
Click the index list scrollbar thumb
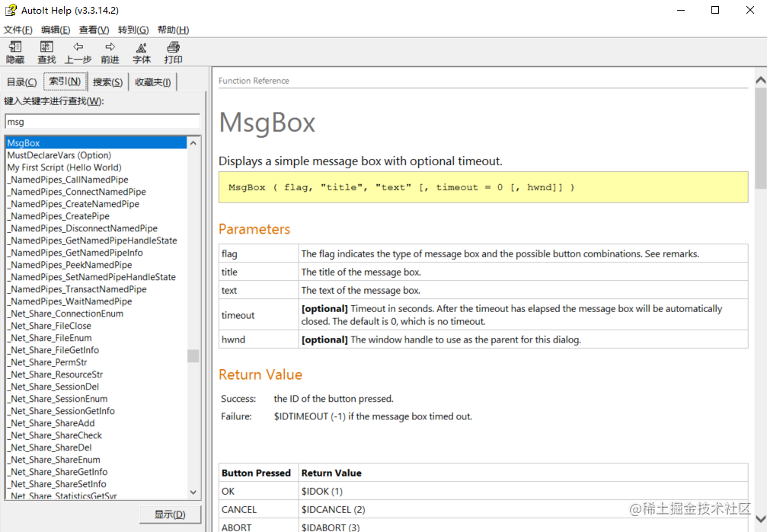click(x=193, y=356)
